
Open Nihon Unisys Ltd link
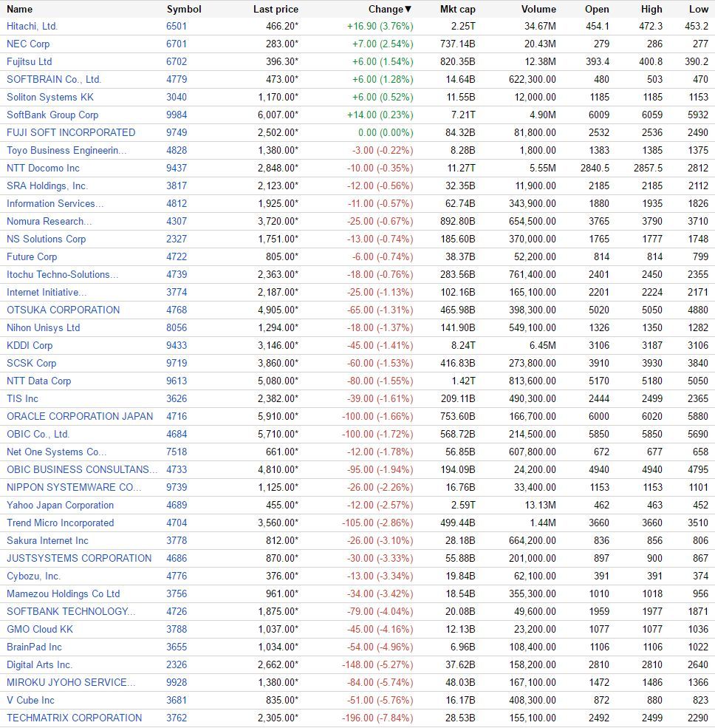coord(43,328)
